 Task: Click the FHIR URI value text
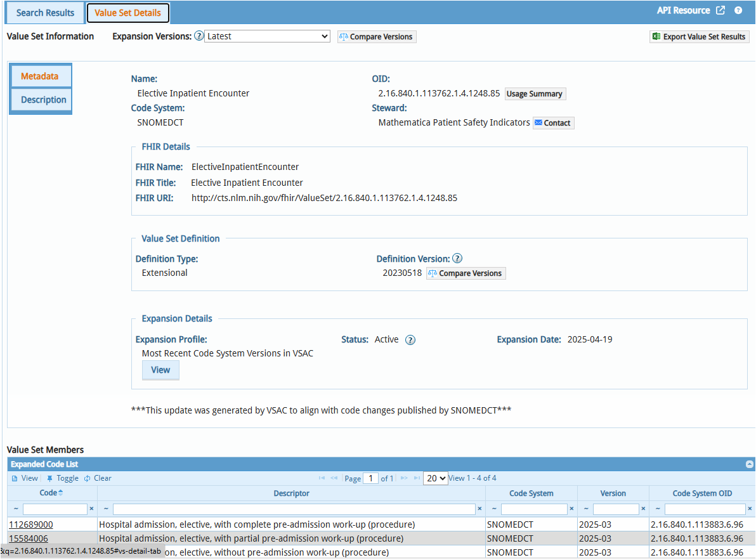[324, 198]
